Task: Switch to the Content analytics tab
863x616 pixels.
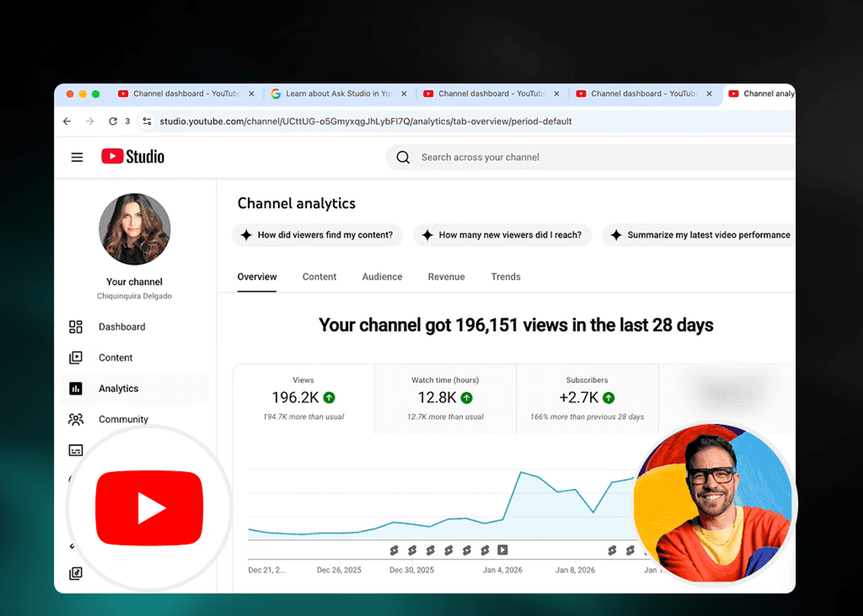Action: click(319, 277)
